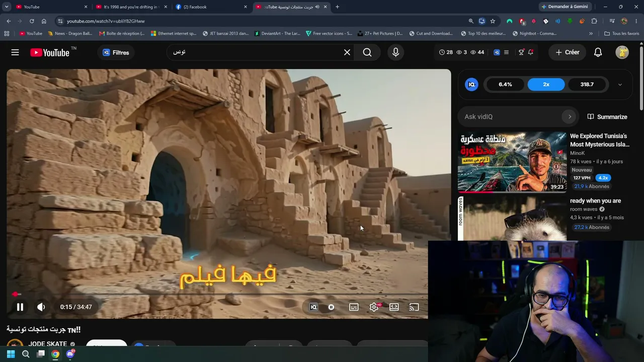The width and height of the screenshot is (644, 362).
Task: Open the YouTube guide hamburger menu
Action: (15, 52)
